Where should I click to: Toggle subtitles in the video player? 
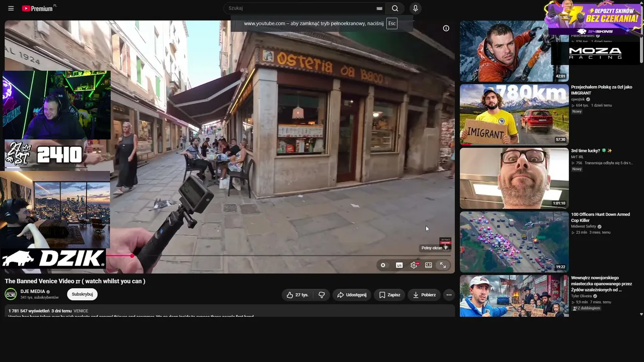pyautogui.click(x=399, y=265)
